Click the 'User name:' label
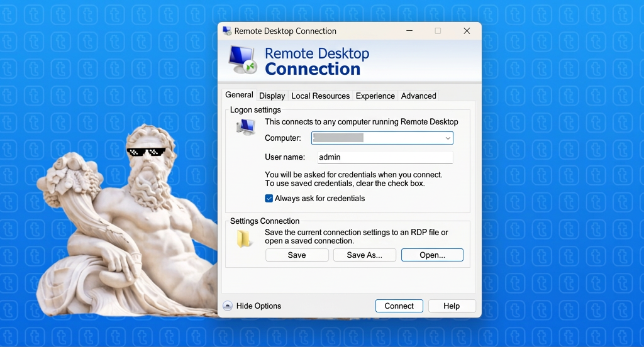 (285, 157)
